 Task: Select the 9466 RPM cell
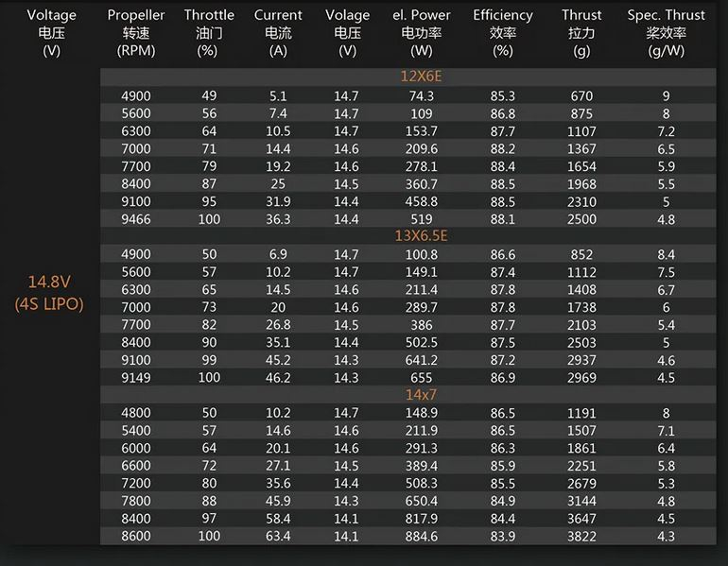click(x=136, y=219)
